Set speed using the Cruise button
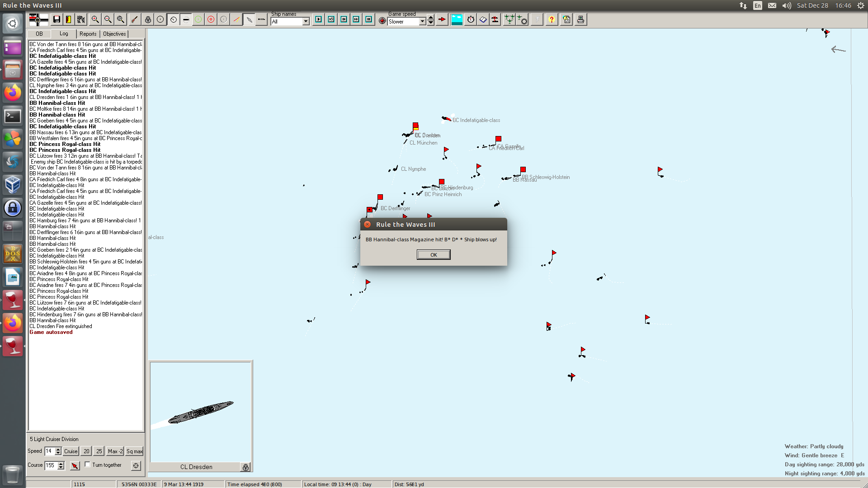This screenshot has width=868, height=488. pyautogui.click(x=71, y=451)
